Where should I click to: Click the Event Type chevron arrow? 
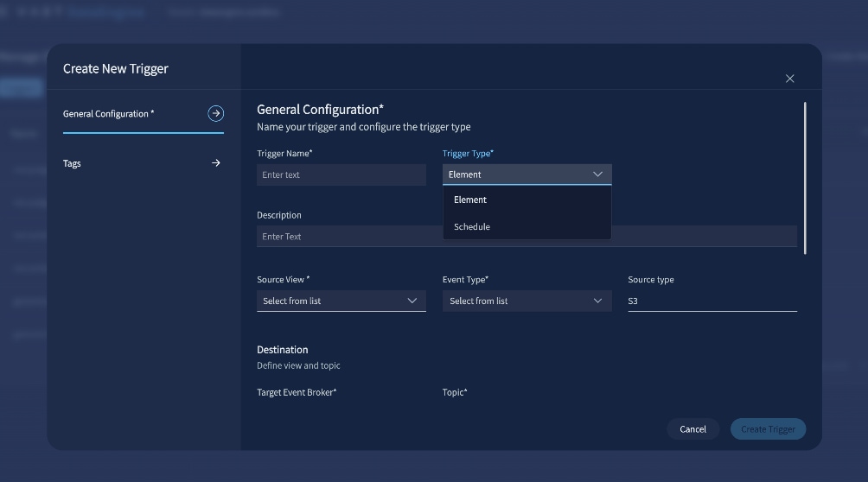click(x=597, y=301)
